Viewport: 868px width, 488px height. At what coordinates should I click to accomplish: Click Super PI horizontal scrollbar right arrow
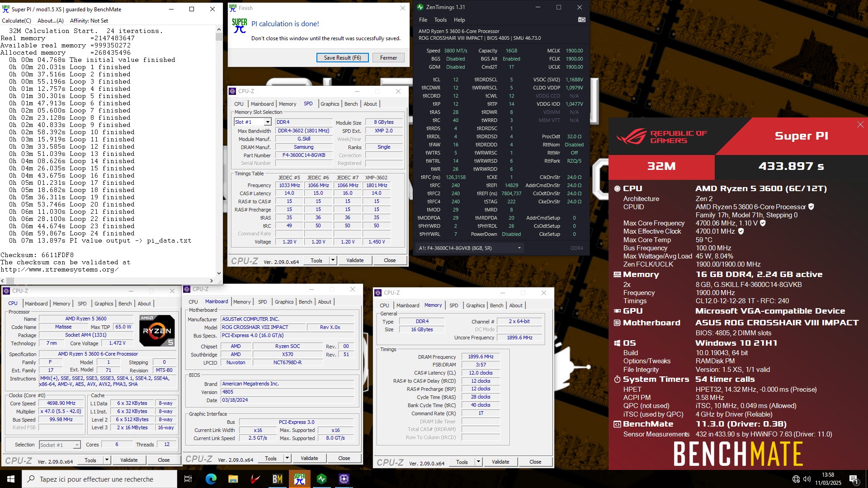click(212, 281)
